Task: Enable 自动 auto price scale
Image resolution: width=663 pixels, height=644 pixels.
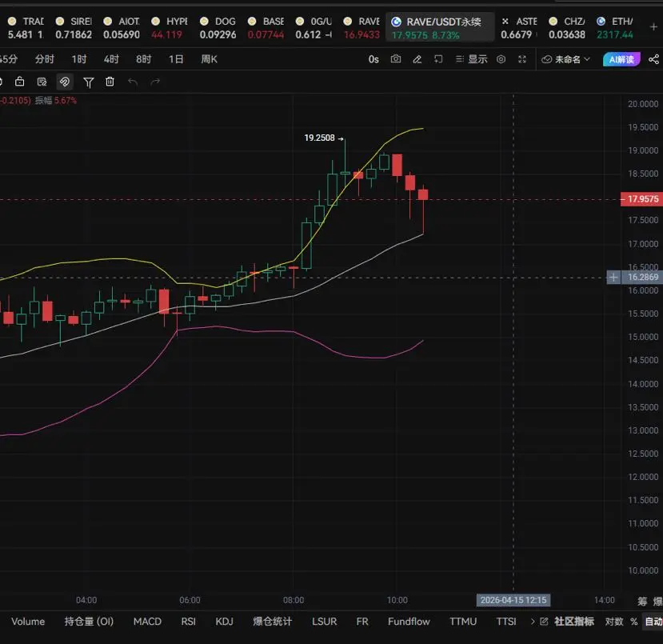Action: (x=653, y=621)
